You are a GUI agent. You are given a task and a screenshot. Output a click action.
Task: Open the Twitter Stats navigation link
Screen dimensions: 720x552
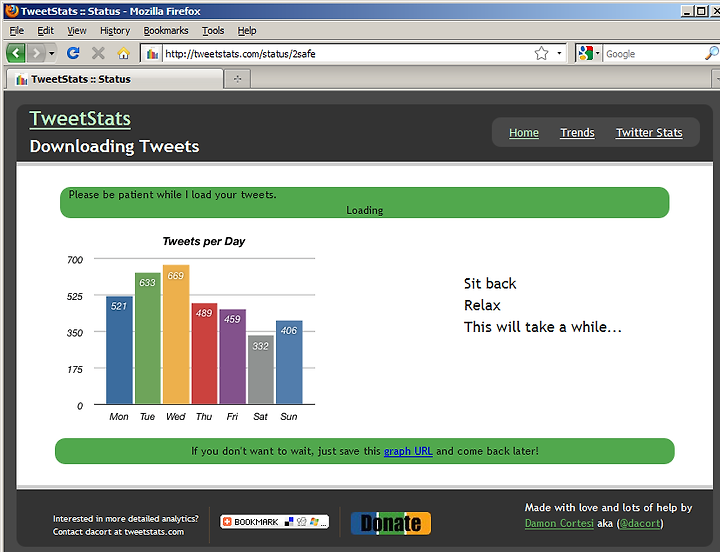(x=649, y=132)
